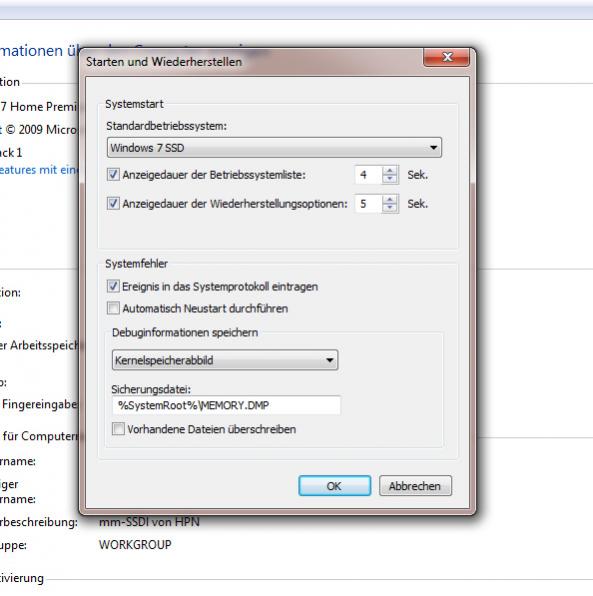Enable Vorhandene Dateien überschreiben checkbox

[118, 429]
